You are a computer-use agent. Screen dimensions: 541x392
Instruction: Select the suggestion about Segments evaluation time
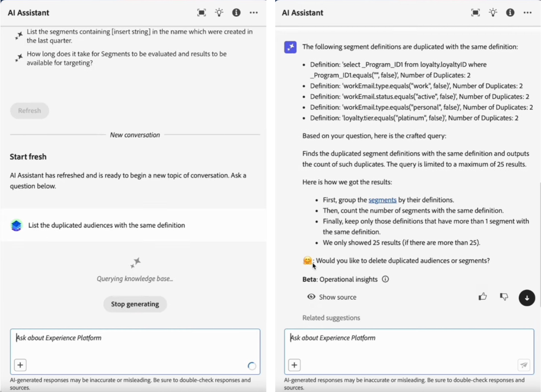click(x=126, y=58)
